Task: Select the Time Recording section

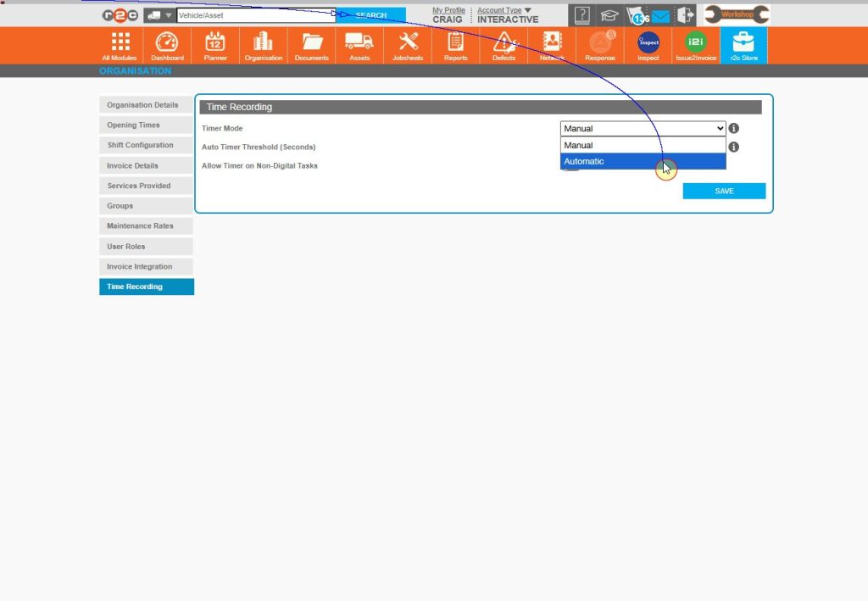Action: tap(147, 287)
